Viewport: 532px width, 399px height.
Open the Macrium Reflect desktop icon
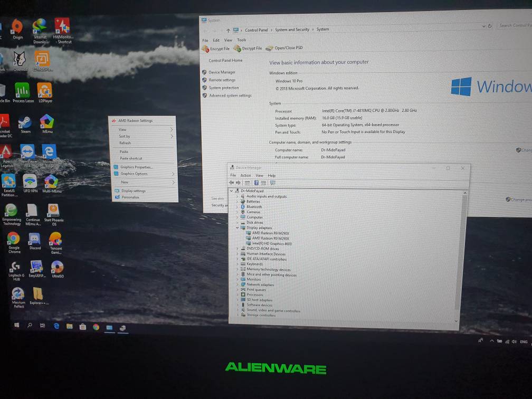point(18,298)
